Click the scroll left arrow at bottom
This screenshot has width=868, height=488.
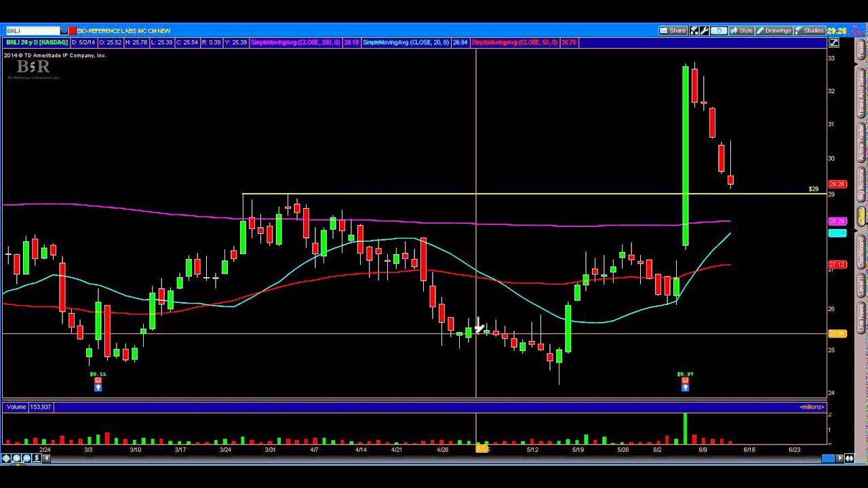click(47, 459)
